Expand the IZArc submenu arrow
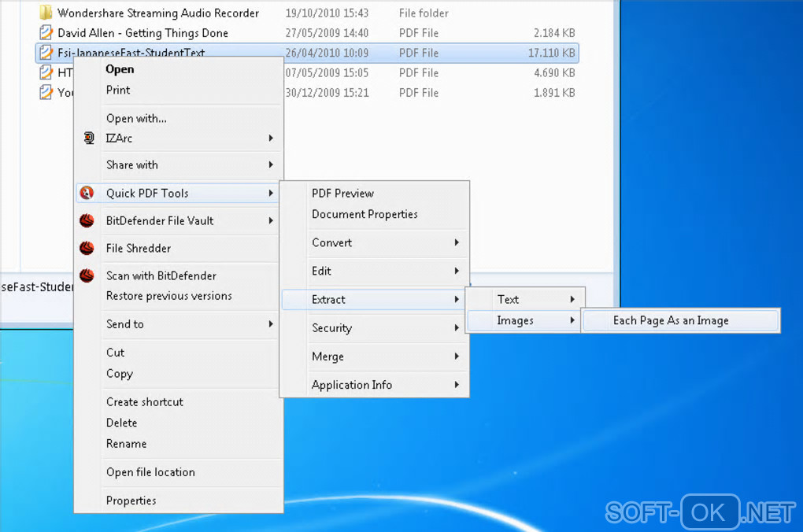Viewport: 803px width, 532px height. [271, 139]
